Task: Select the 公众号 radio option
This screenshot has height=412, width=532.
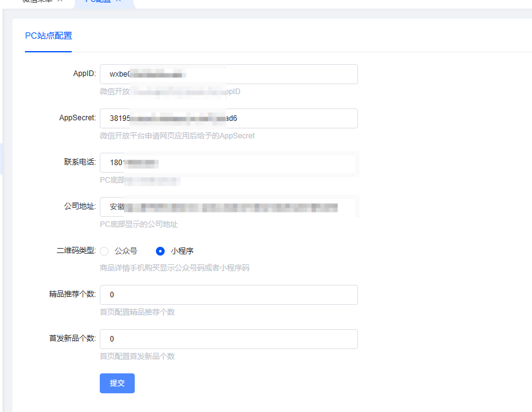Action: (x=104, y=251)
